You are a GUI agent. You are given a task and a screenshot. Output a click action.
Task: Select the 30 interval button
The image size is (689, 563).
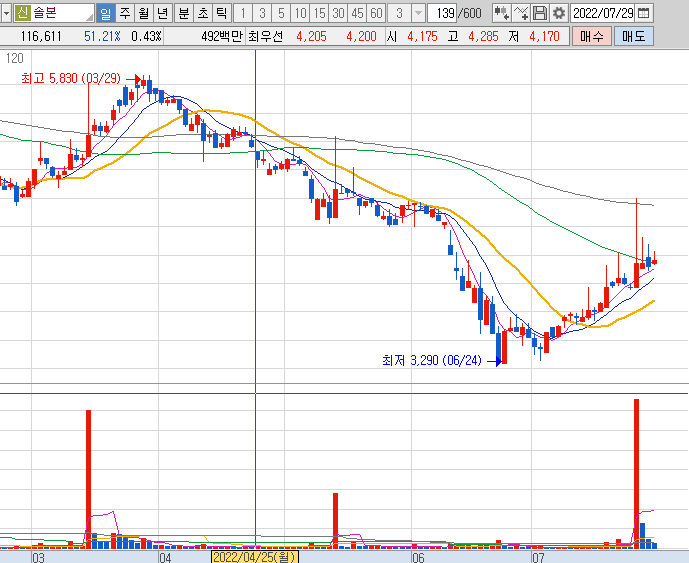point(338,13)
